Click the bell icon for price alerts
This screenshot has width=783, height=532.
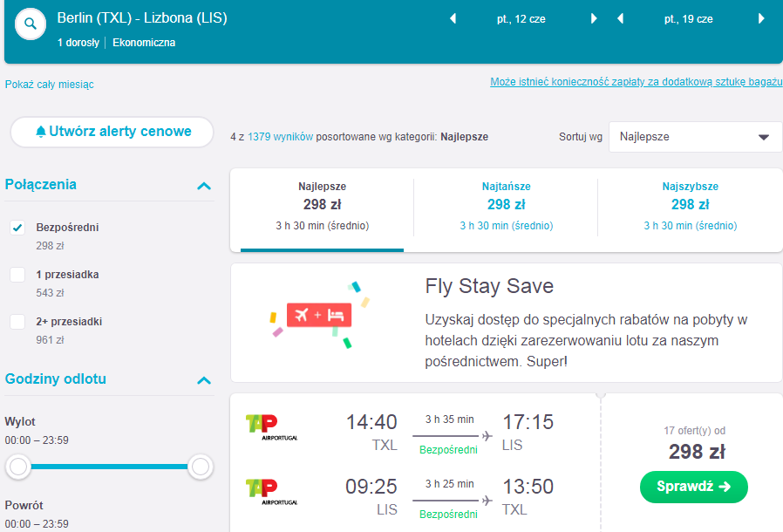click(41, 132)
